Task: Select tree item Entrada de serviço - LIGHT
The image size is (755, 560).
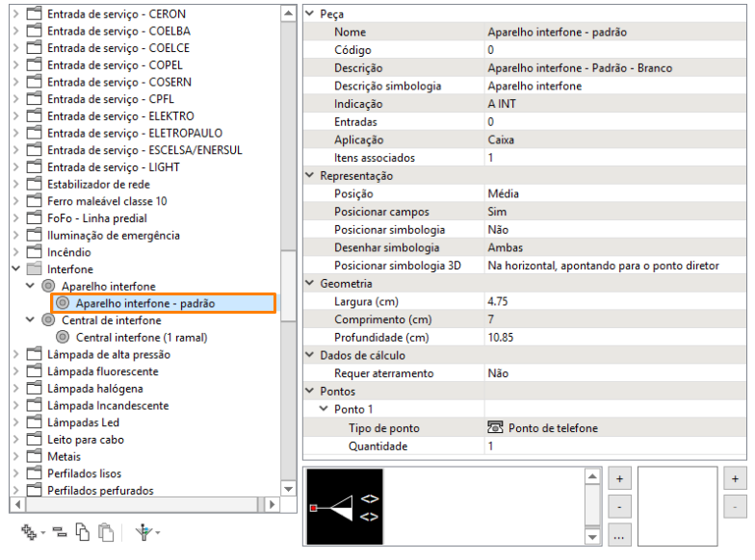Action: tap(114, 167)
